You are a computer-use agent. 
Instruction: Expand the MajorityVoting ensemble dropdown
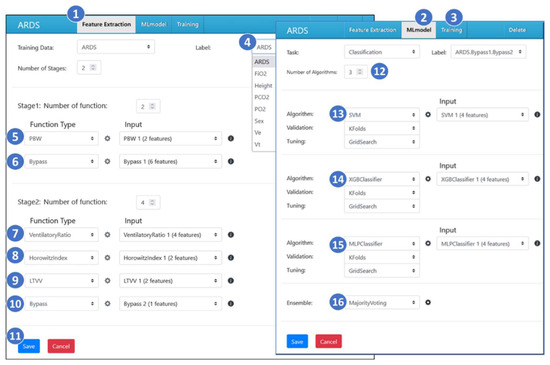(x=382, y=303)
